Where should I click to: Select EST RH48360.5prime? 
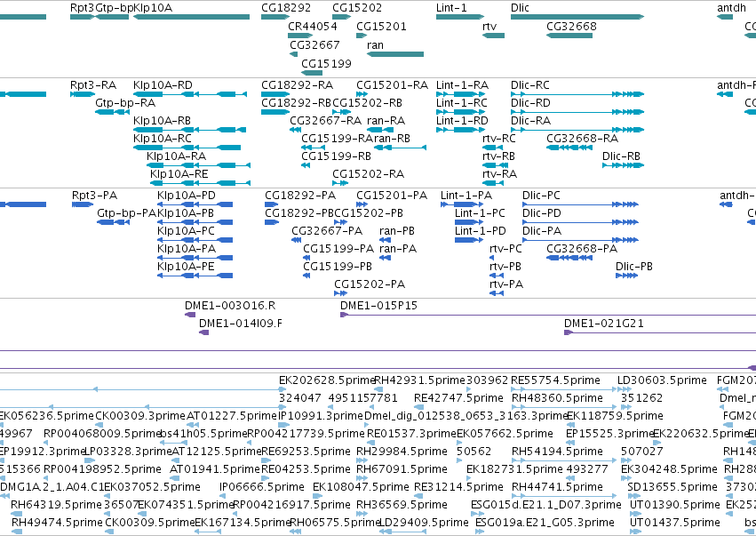(564, 407)
